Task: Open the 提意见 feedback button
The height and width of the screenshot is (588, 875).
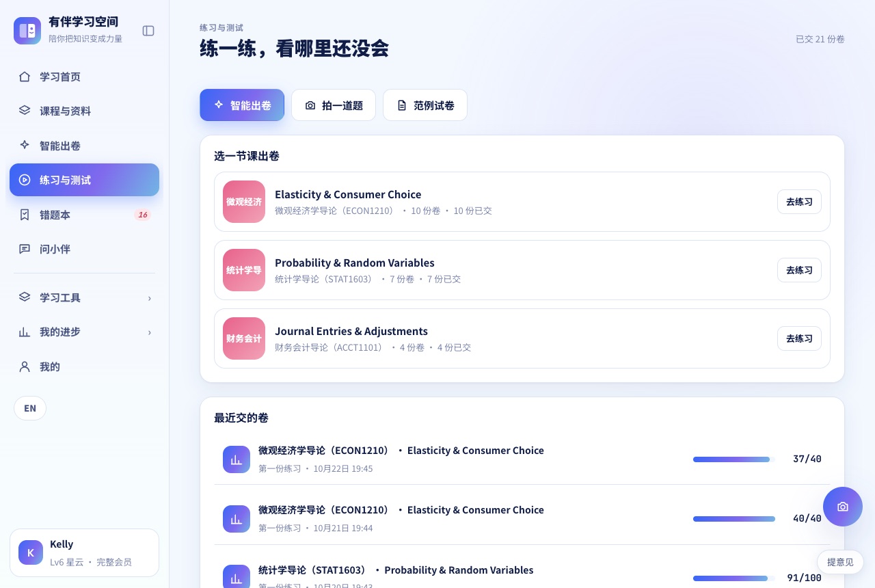Action: (840, 562)
